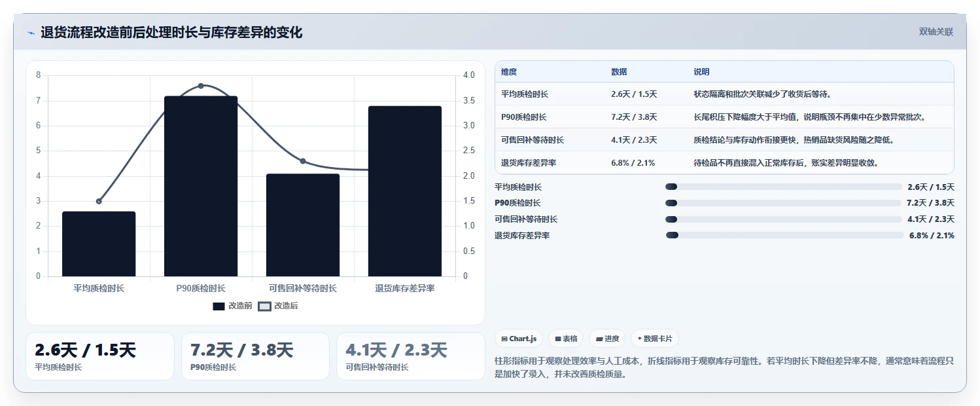This screenshot has width=980, height=406.
Task: Click the '4.1天 / 2.3天' stat card
Action: click(411, 356)
